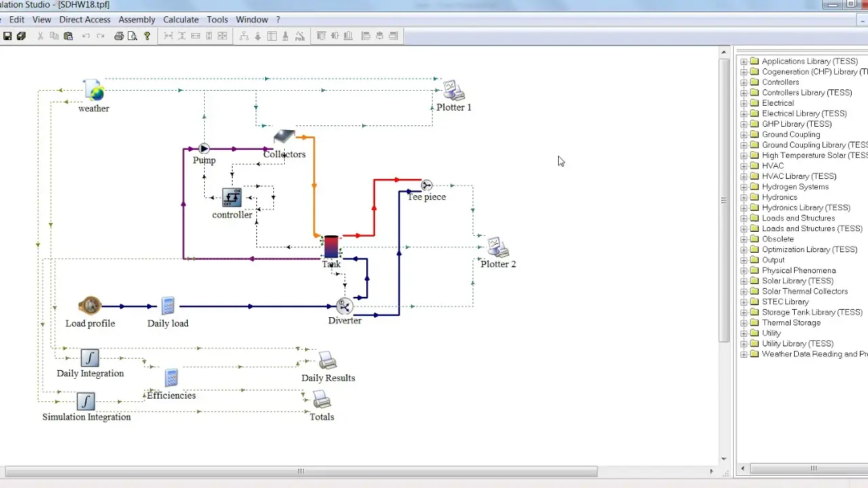
Task: Open the Calculate menu
Action: pos(181,20)
